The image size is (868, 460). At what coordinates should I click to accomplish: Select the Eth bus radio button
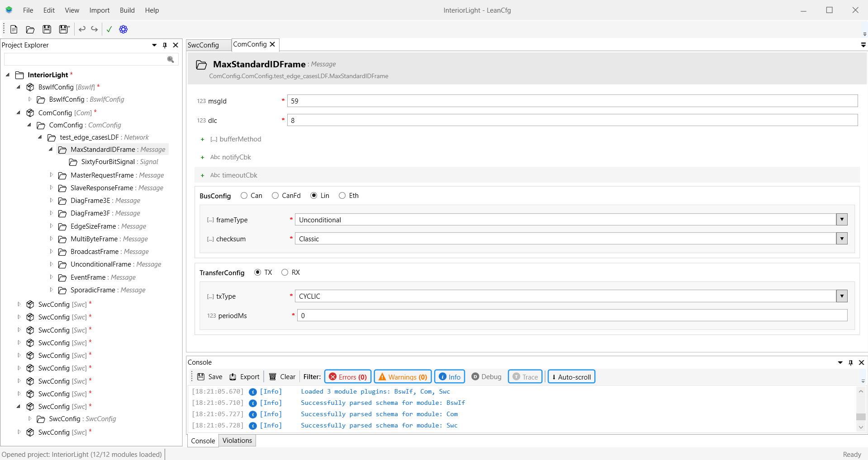342,196
